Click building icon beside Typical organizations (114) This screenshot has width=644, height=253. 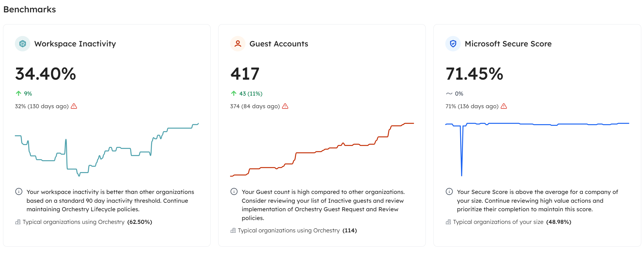tap(233, 230)
